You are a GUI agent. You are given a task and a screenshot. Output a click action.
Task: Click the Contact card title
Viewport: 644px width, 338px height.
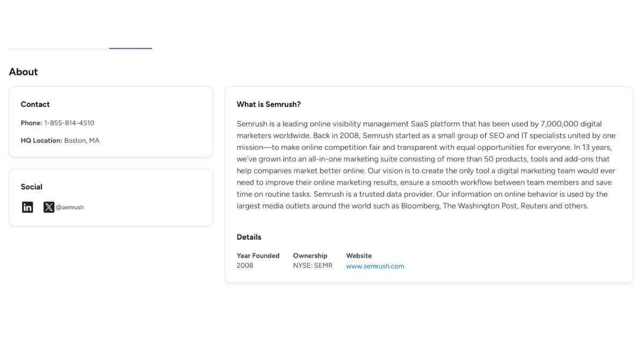pos(35,104)
